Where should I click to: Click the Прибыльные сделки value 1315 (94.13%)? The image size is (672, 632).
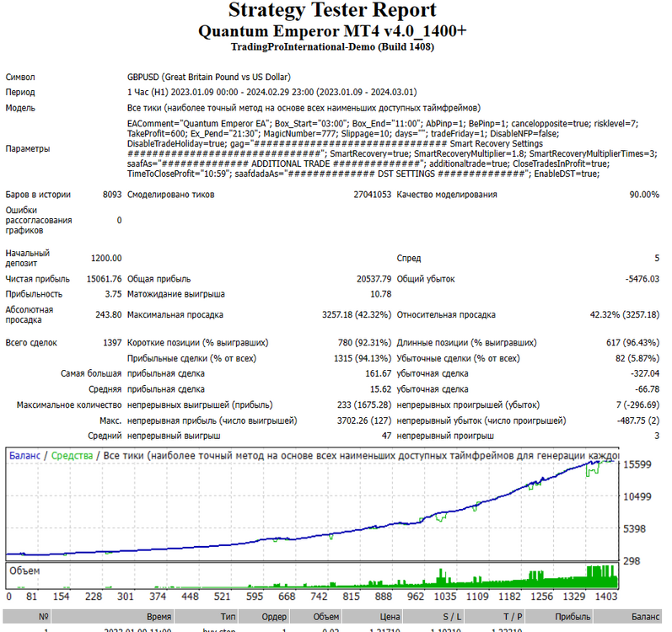pyautogui.click(x=363, y=358)
